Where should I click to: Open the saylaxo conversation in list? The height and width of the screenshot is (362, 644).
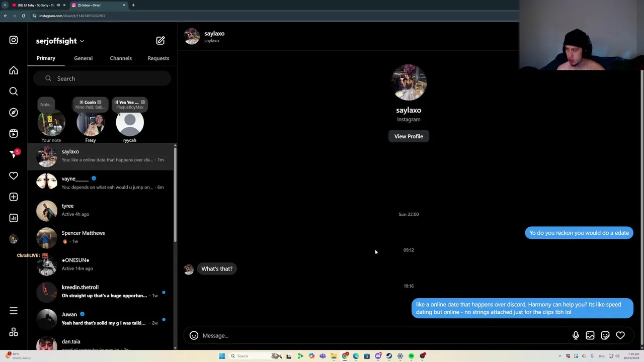101,156
